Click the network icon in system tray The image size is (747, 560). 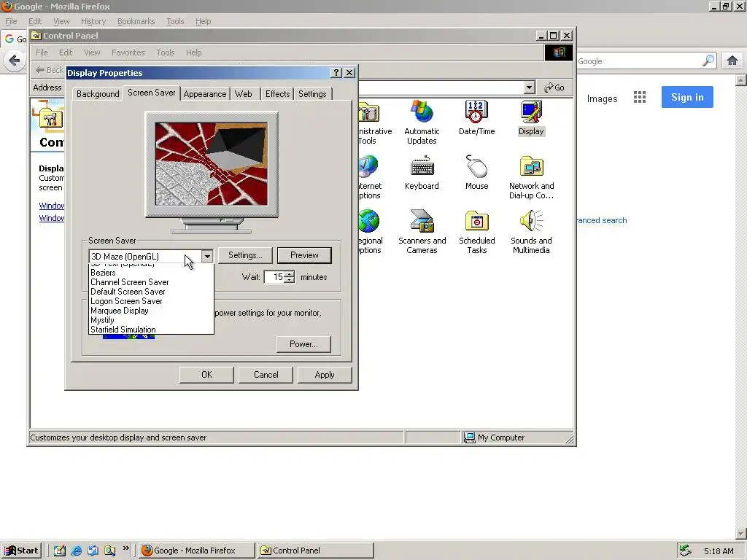[x=685, y=551]
